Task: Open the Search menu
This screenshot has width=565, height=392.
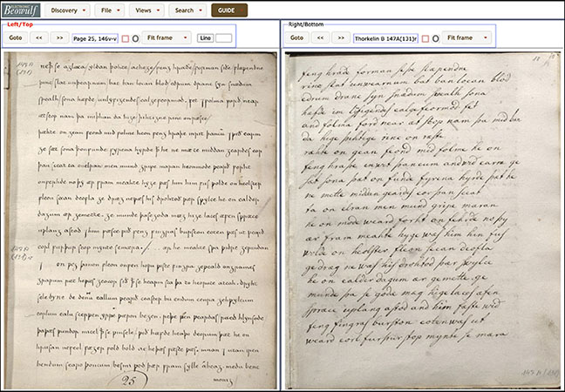Action: (187, 10)
